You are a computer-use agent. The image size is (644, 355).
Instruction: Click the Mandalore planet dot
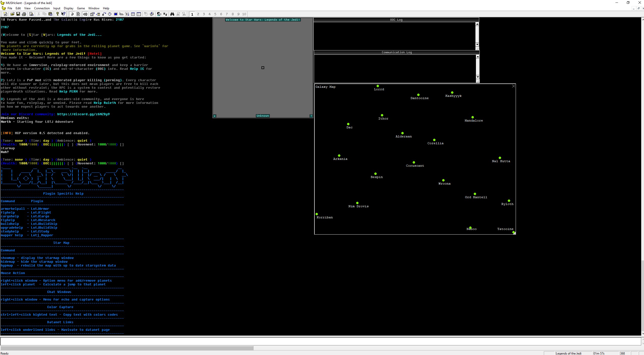473,117
